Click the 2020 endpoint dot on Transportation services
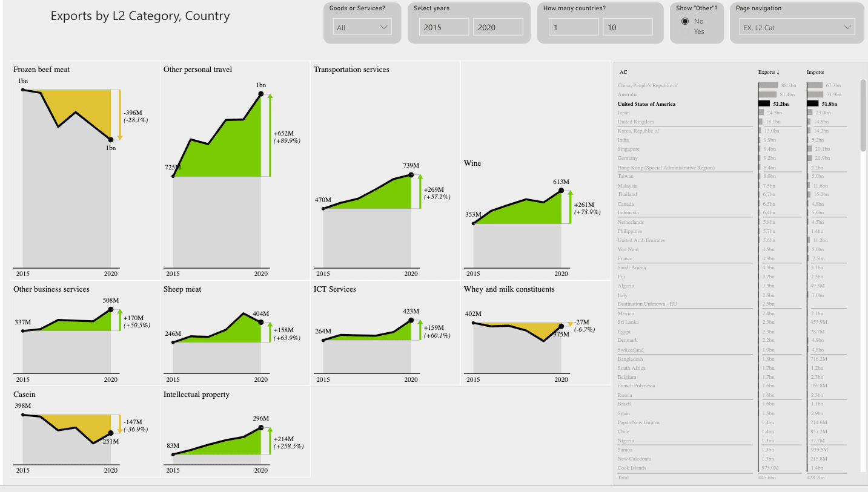The width and height of the screenshot is (868, 492). [411, 175]
